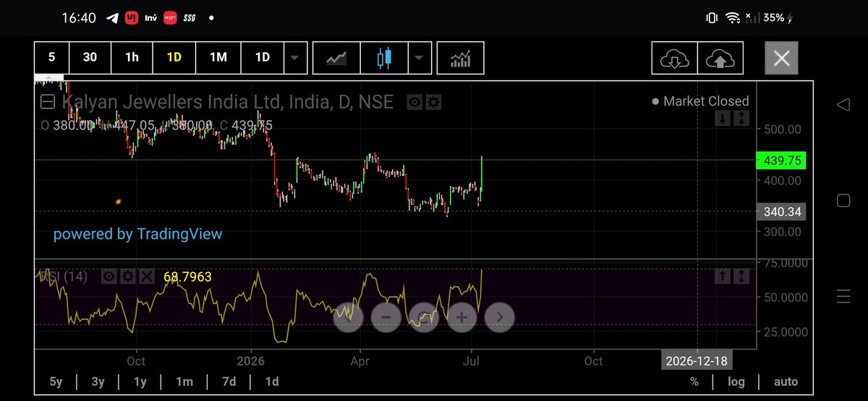Reset chart view with circular arrow
This screenshot has width=868, height=401.
424,316
